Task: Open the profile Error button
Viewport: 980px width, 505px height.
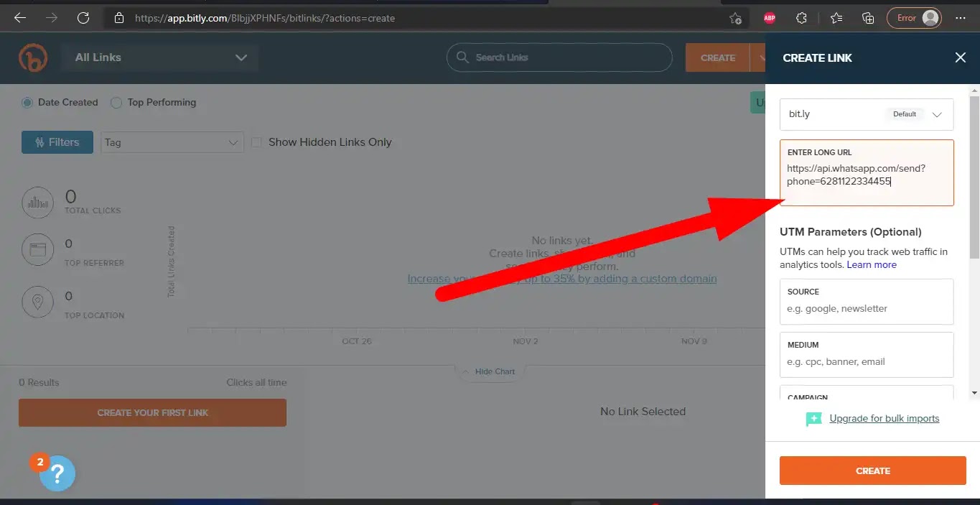Action: point(914,18)
